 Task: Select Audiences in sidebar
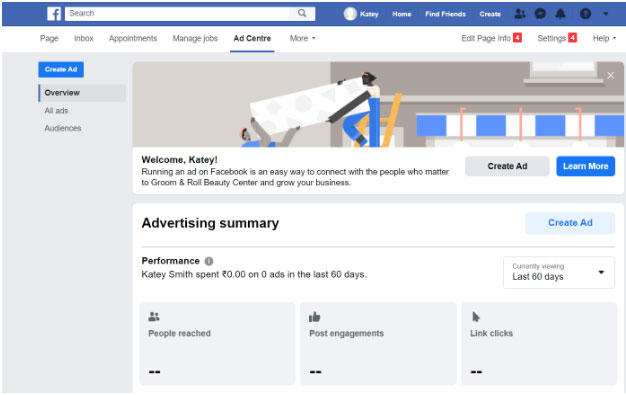(63, 128)
